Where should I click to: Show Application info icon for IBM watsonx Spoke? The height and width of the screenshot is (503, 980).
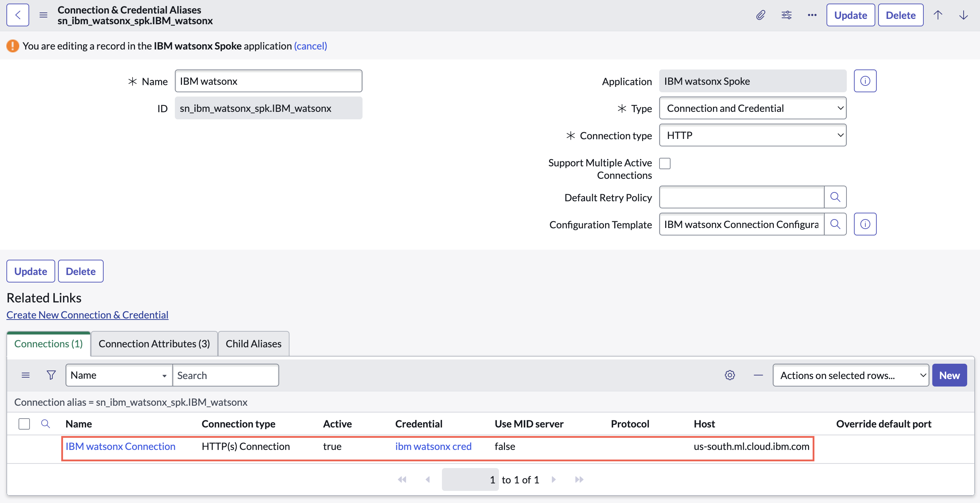(x=865, y=81)
